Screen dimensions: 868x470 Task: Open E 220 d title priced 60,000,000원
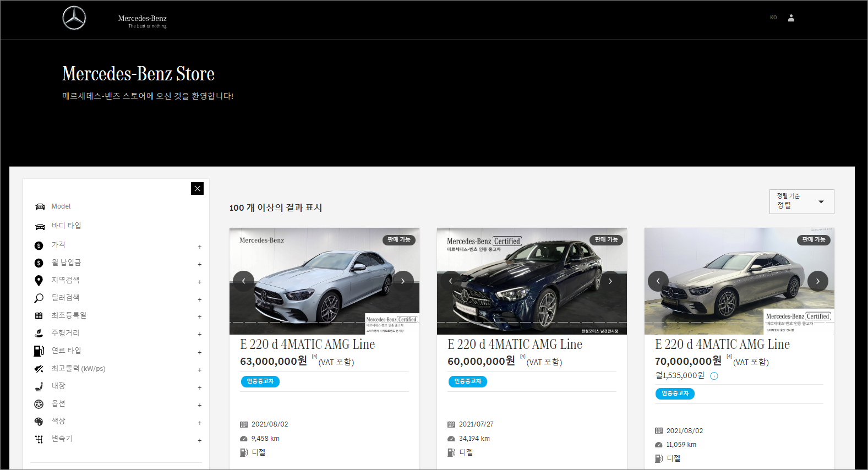(515, 345)
